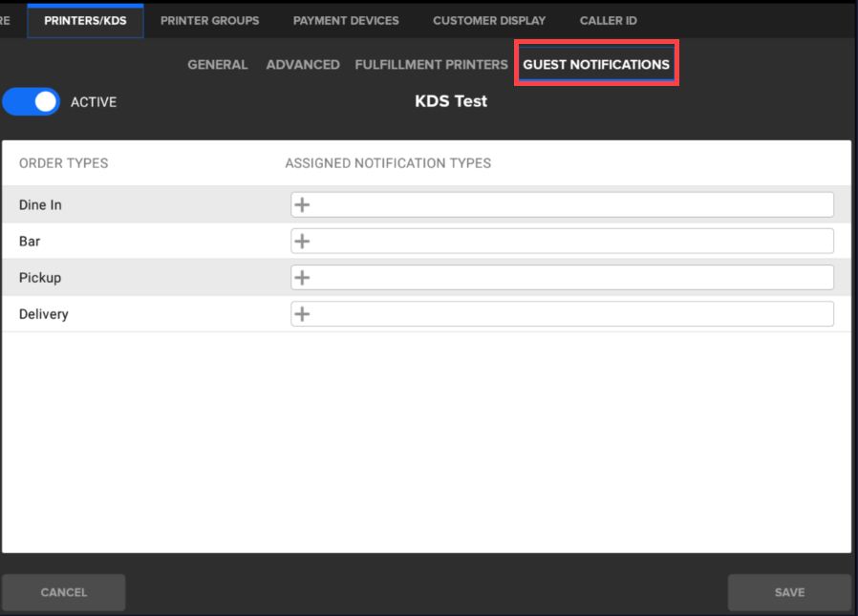Add a notification type for Bar

tap(302, 241)
